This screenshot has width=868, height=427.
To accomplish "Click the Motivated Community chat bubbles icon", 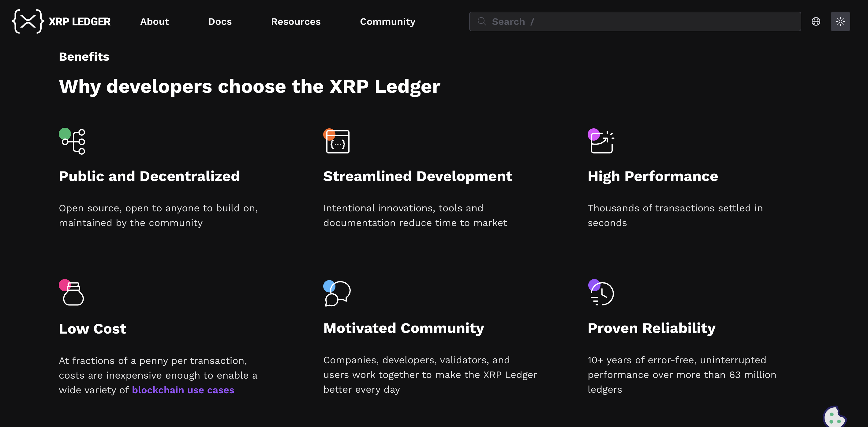I will (337, 293).
